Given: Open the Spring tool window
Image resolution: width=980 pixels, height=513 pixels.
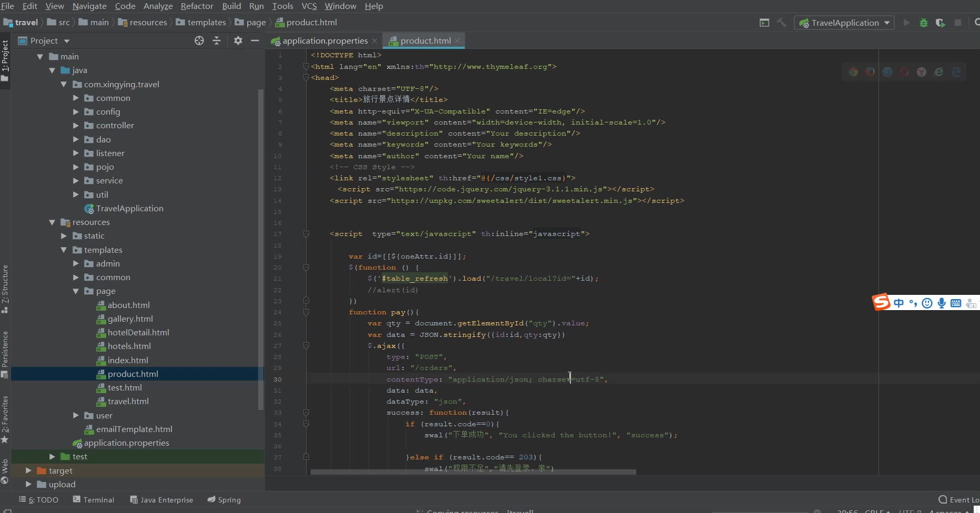Looking at the screenshot, I should [224, 499].
